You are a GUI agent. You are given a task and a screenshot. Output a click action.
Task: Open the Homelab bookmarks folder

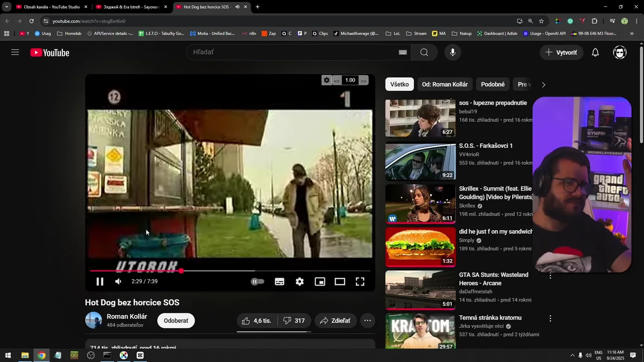point(69,34)
